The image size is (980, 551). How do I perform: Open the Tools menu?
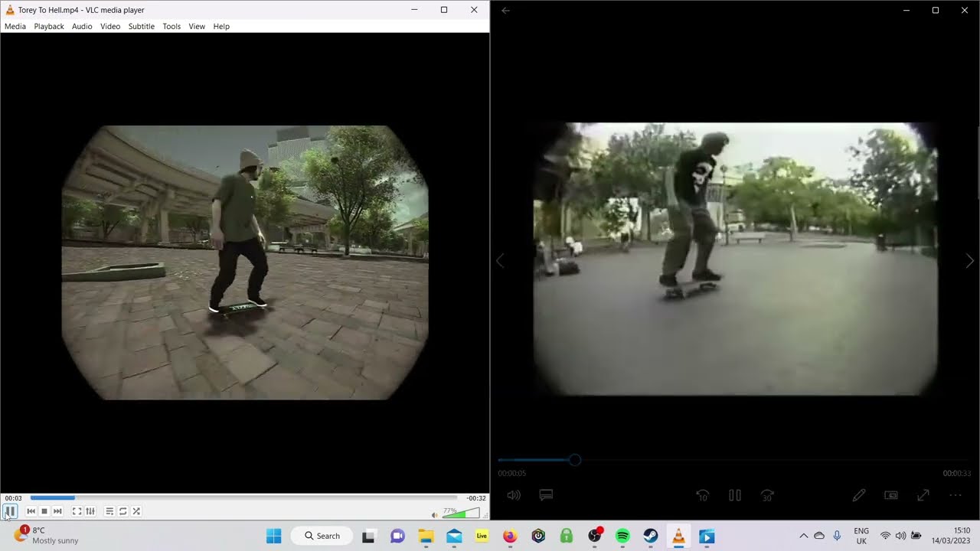tap(171, 26)
